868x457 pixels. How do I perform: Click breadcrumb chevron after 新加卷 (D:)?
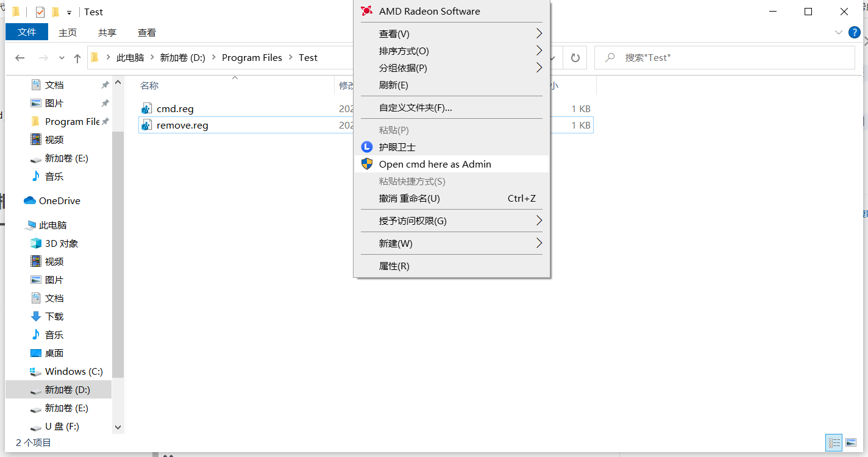click(213, 58)
